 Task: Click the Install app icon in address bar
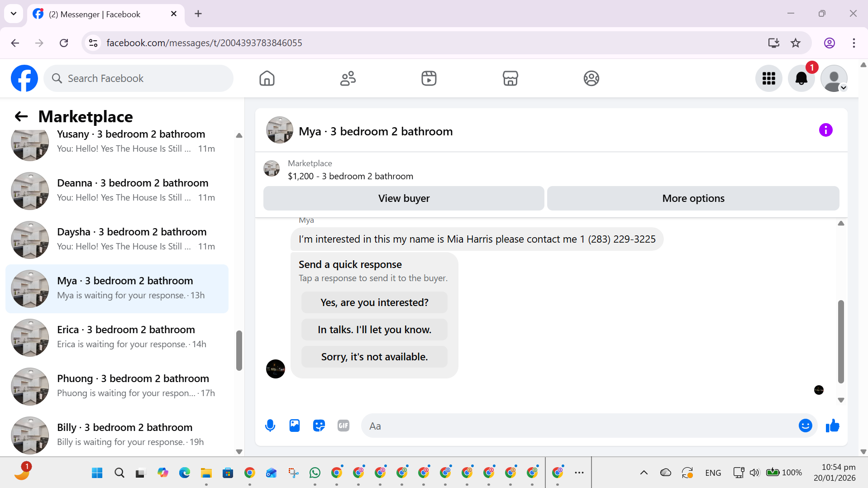[x=774, y=43]
